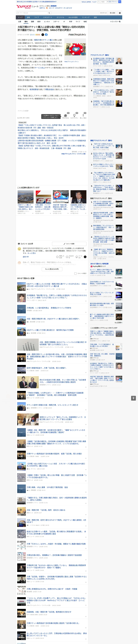138x644 pixels.
Task: Open the ライブ navigation tab
Action: [37, 17]
